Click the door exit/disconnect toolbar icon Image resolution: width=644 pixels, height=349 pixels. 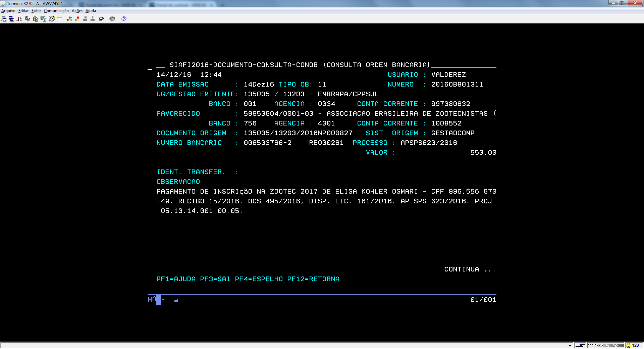click(19, 19)
